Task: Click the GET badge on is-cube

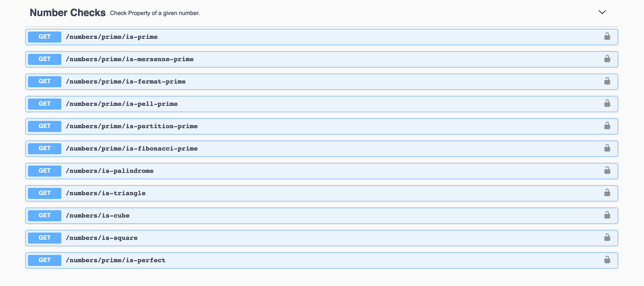Action: pos(44,215)
